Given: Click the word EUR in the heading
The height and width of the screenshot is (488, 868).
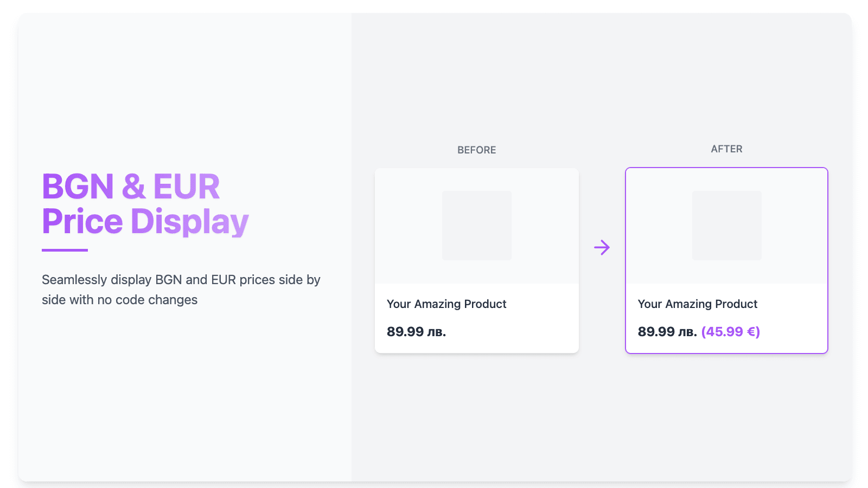Looking at the screenshot, I should pyautogui.click(x=187, y=187).
